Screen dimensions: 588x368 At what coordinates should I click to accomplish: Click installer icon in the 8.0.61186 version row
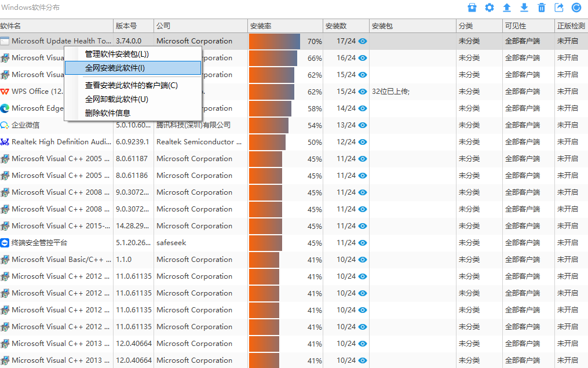tap(5, 176)
